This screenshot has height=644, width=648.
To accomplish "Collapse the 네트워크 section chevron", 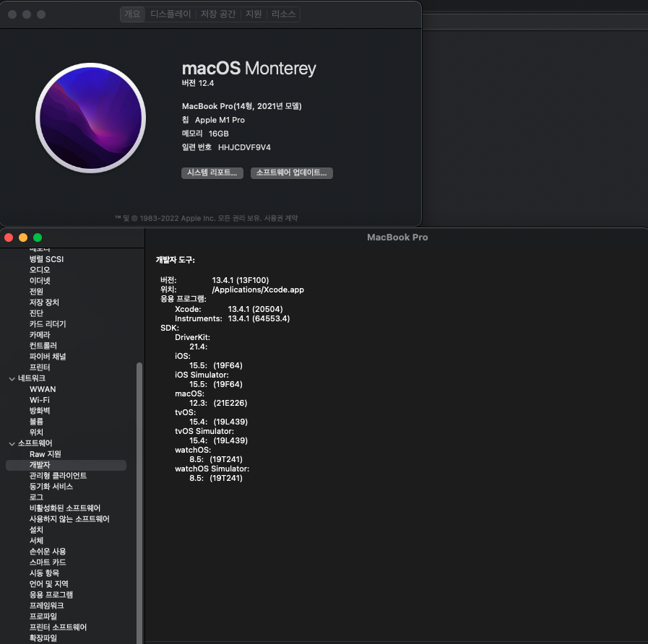I will click(x=12, y=378).
